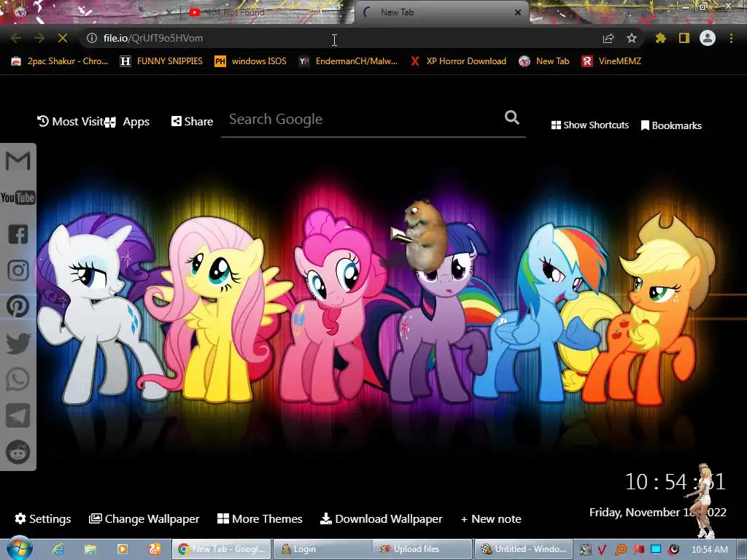This screenshot has height=560, width=747.
Task: Share this page via toolbar icon
Action: coord(608,38)
